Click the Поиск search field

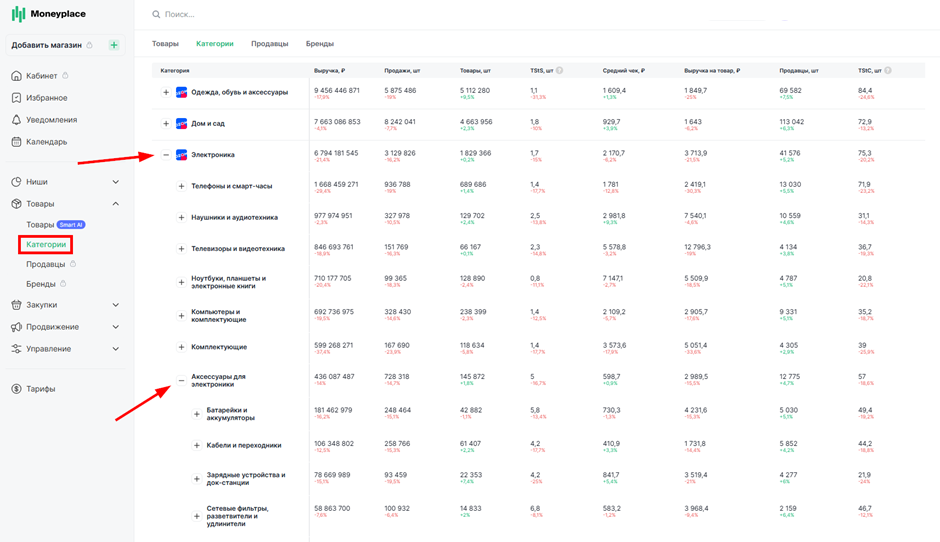[420, 14]
